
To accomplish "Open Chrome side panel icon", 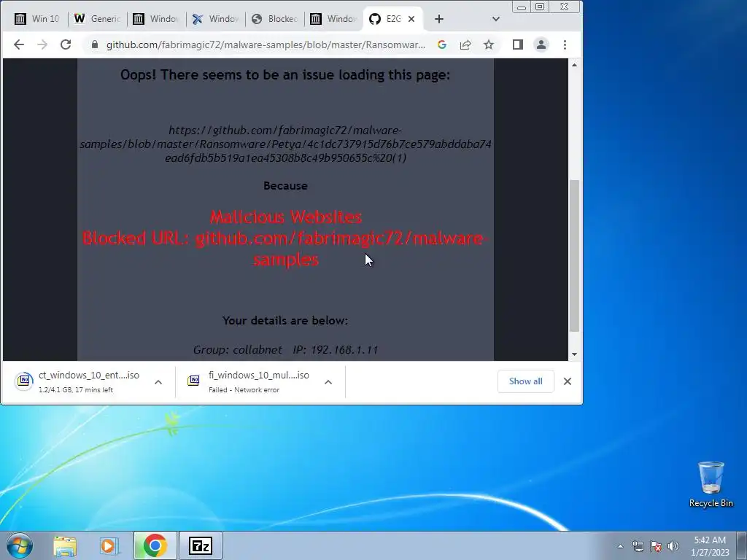I will click(x=517, y=44).
